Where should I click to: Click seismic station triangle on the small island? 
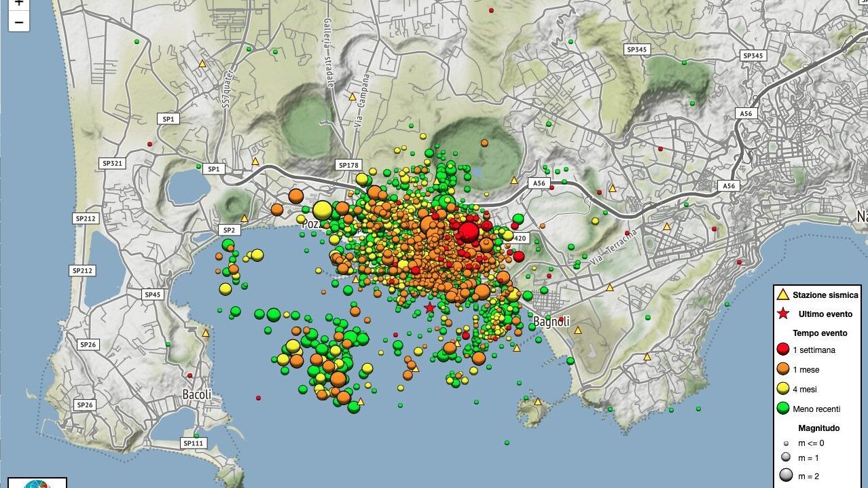coord(538,402)
